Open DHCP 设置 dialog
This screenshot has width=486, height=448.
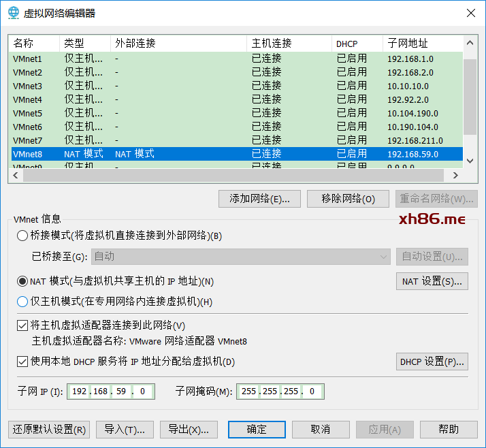[432, 362]
